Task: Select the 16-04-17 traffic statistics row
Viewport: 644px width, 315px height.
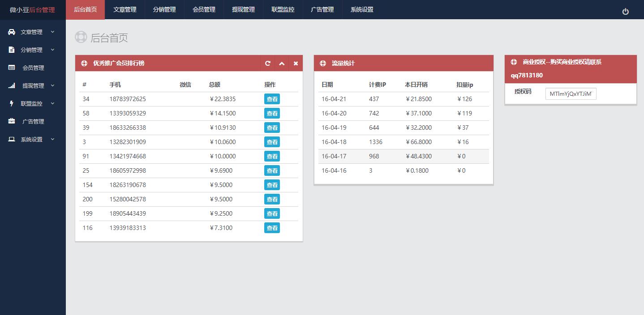Action: click(x=403, y=157)
